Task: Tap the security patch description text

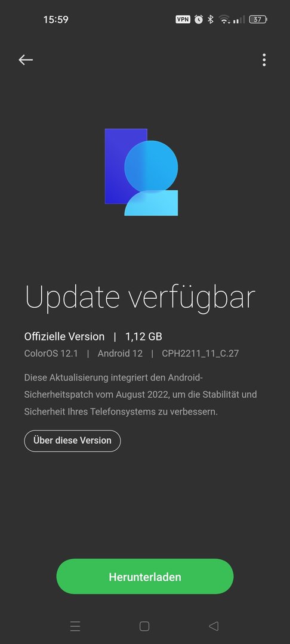Action: point(140,394)
